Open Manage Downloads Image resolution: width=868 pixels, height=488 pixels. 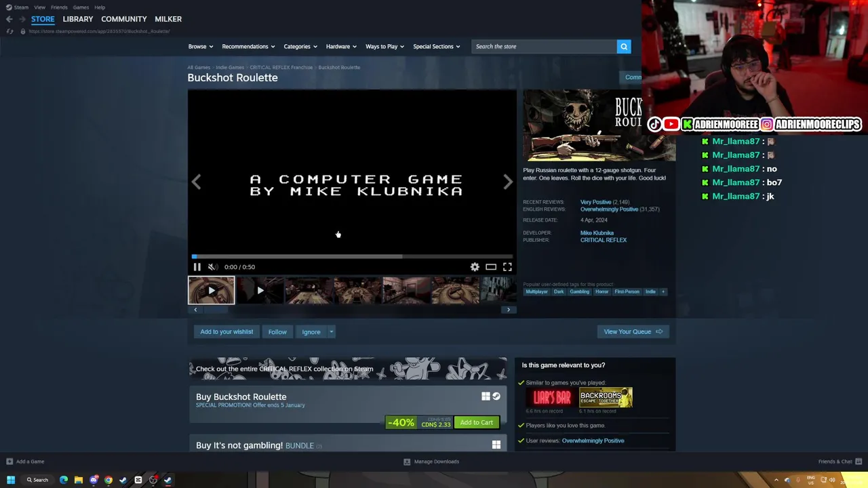click(431, 462)
